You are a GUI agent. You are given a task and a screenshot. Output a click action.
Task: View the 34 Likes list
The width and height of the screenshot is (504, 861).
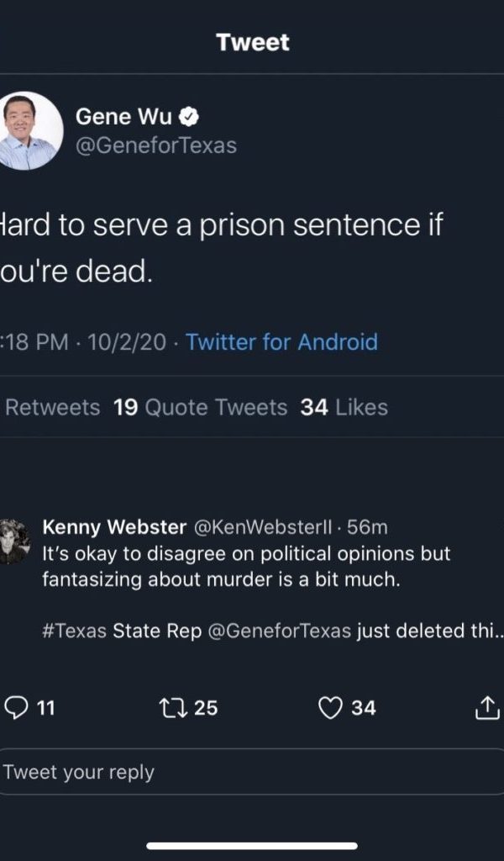[x=344, y=408]
